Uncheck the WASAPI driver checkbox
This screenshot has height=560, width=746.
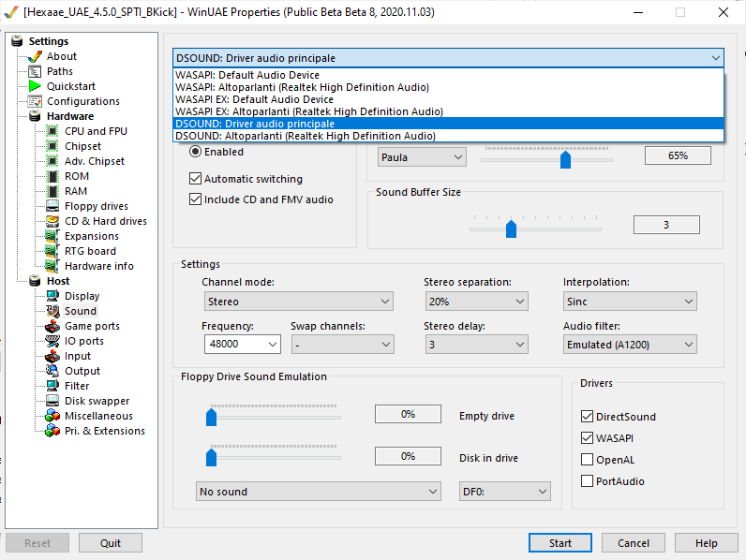[587, 438]
